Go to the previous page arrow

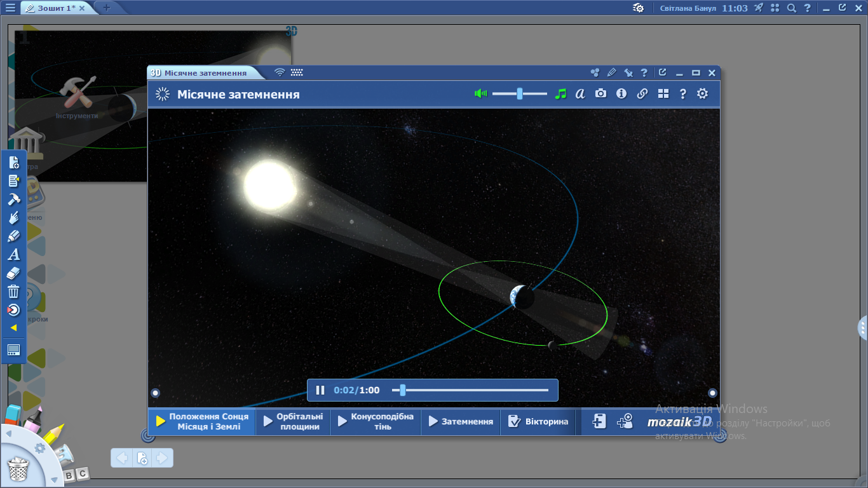coord(123,457)
